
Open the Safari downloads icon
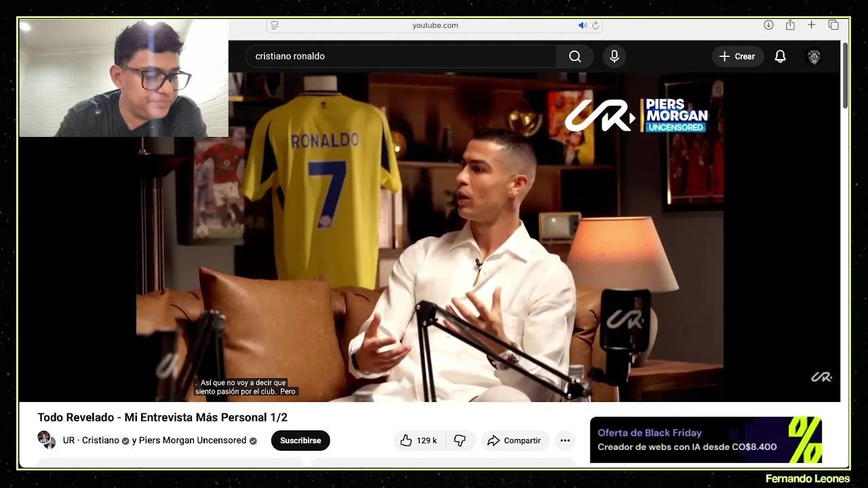(x=768, y=25)
